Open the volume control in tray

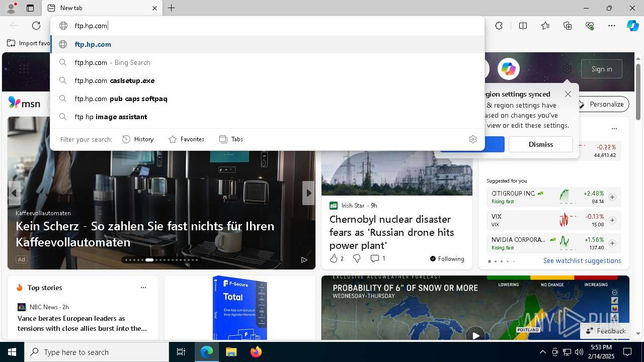579,352
